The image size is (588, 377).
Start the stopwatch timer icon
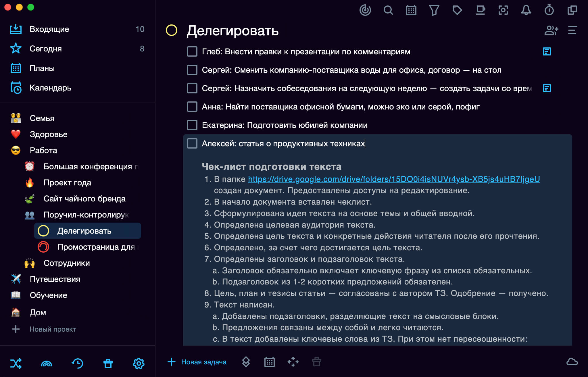tap(549, 10)
